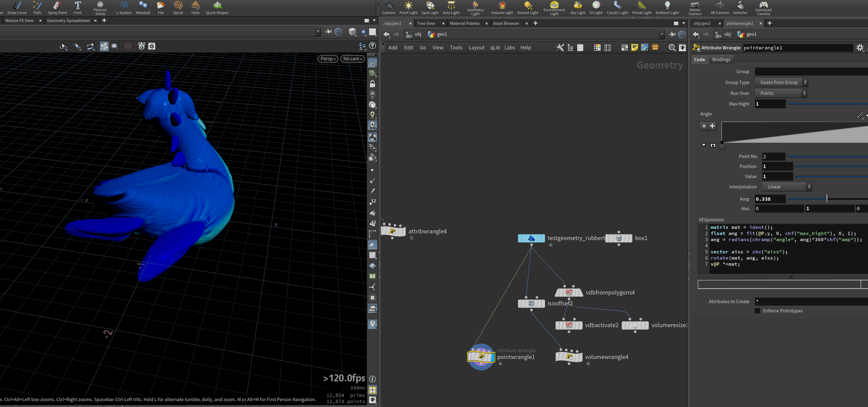
Task: Go back in network editor history
Action: pyautogui.click(x=386, y=34)
